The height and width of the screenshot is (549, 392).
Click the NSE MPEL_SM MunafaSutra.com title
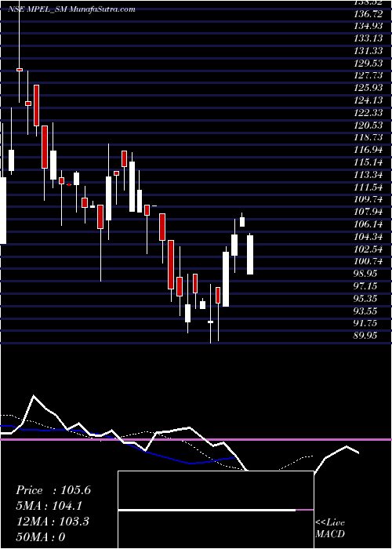(x=71, y=9)
